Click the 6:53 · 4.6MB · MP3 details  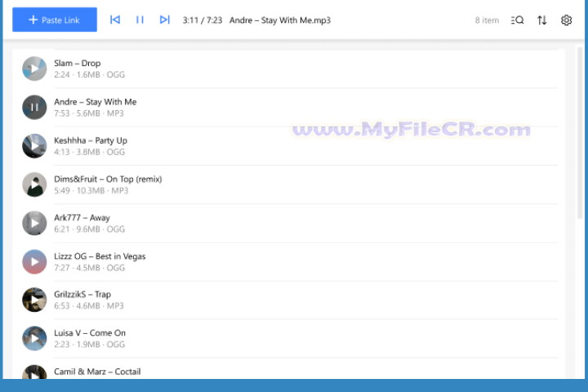[x=89, y=306]
